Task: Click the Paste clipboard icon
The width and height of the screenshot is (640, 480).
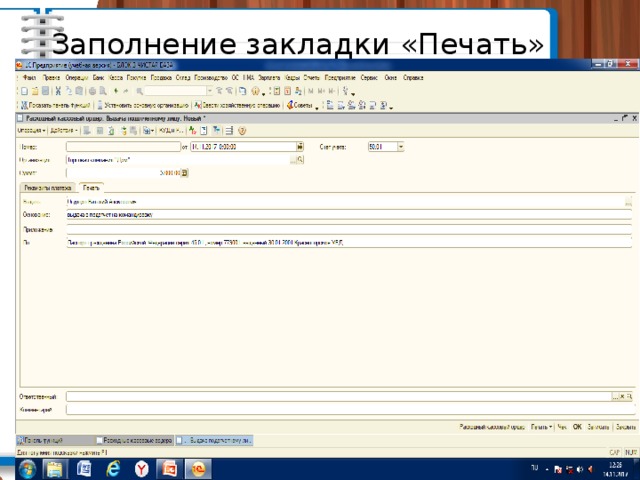Action: 79,91
